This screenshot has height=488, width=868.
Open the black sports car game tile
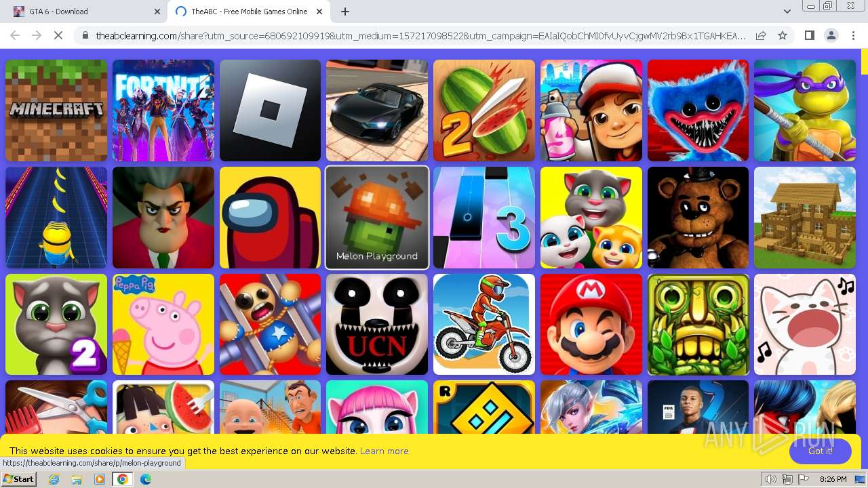(377, 110)
